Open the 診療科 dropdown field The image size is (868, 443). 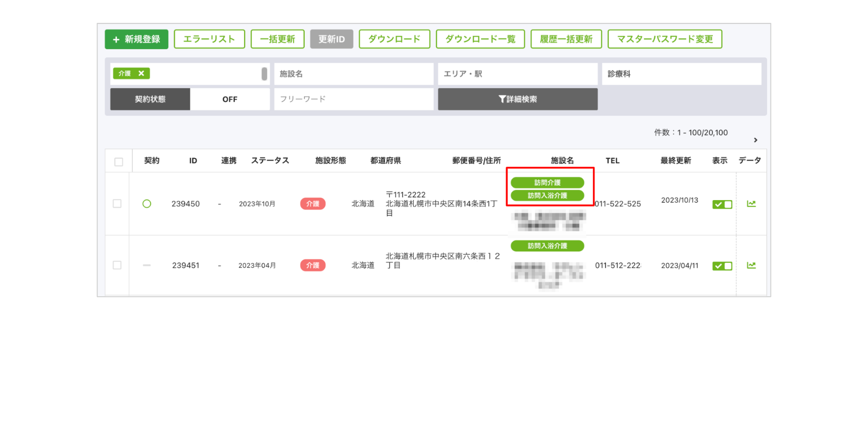click(x=681, y=74)
